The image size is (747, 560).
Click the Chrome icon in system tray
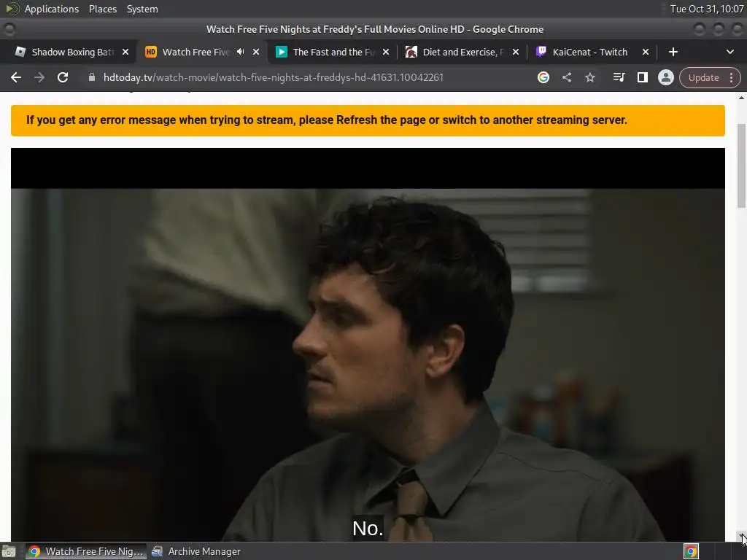[691, 551]
